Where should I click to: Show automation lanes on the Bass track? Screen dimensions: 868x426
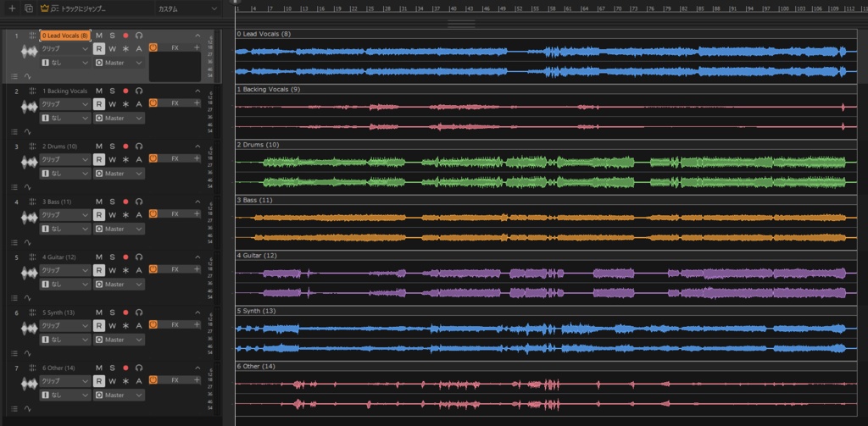tap(28, 242)
